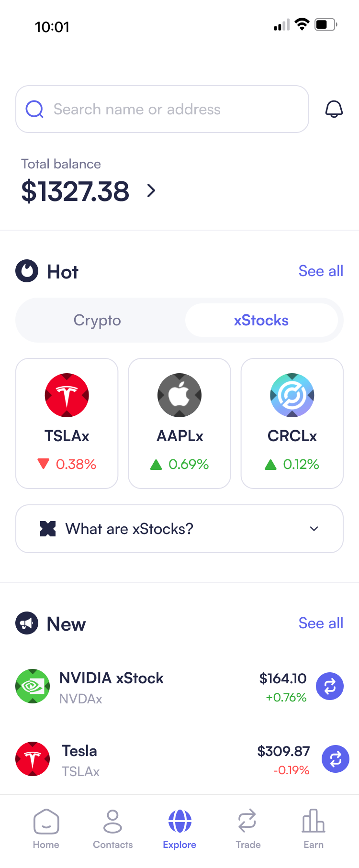
Task: Tap the Explore globe icon
Action: 179,821
